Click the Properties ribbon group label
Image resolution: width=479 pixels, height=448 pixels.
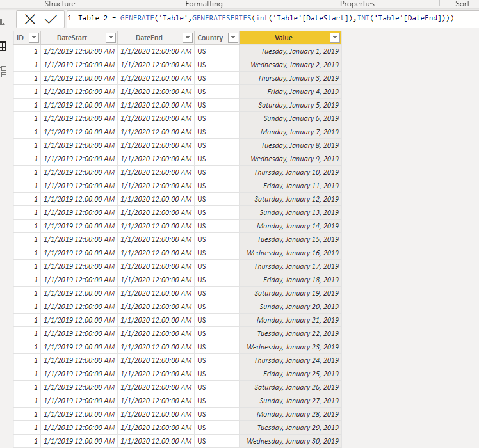pos(357,4)
